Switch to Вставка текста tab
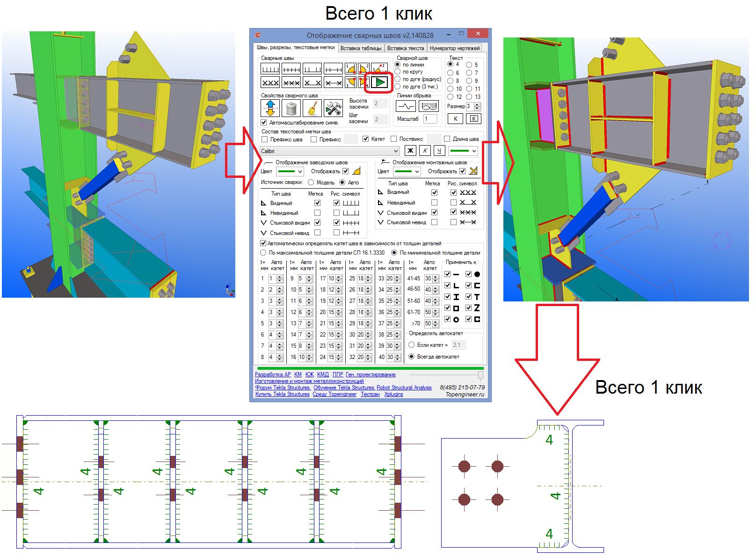Viewport: 756px width, 557px height. pyautogui.click(x=406, y=48)
